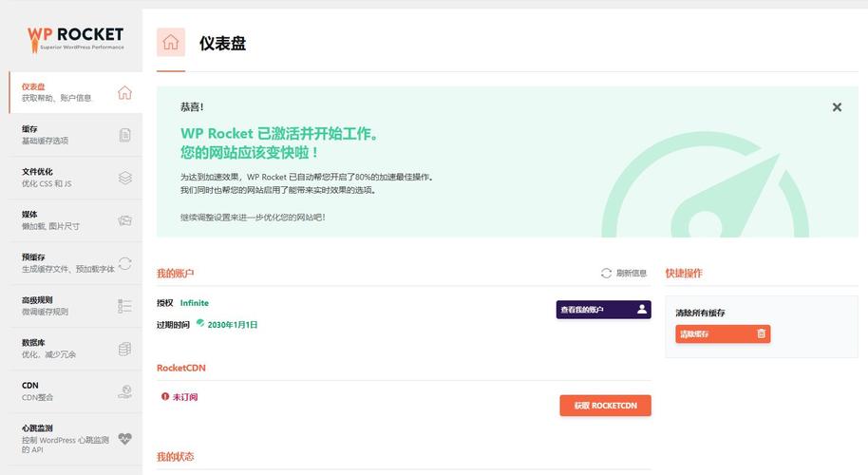Image resolution: width=868 pixels, height=475 pixels.
Task: Click the list icon in 高级规则 sidebar item
Action: (125, 306)
